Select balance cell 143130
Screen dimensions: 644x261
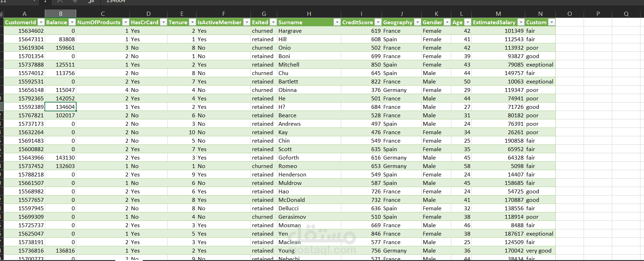tap(60, 157)
